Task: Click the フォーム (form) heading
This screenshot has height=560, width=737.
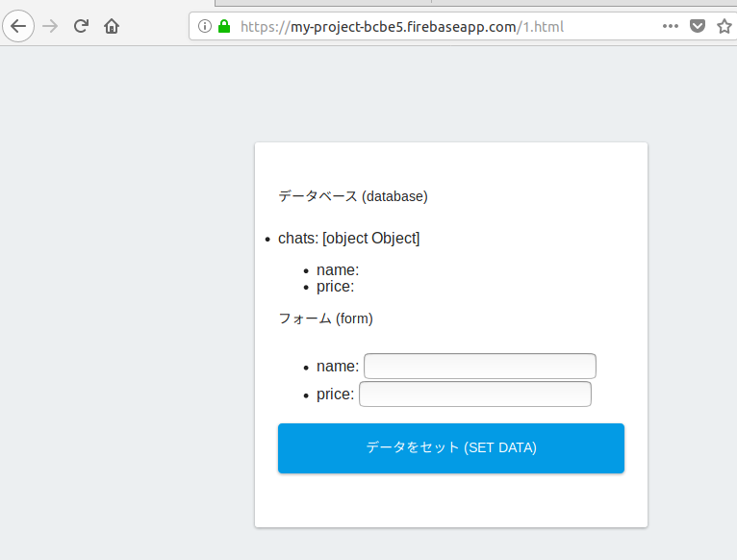Action: pos(326,318)
